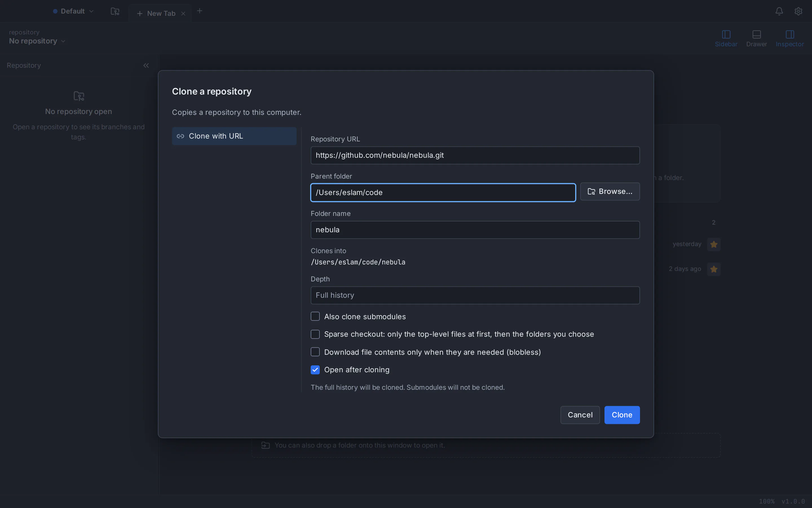
Task: Collapse the Repository sidebar with double chevron
Action: click(146, 65)
